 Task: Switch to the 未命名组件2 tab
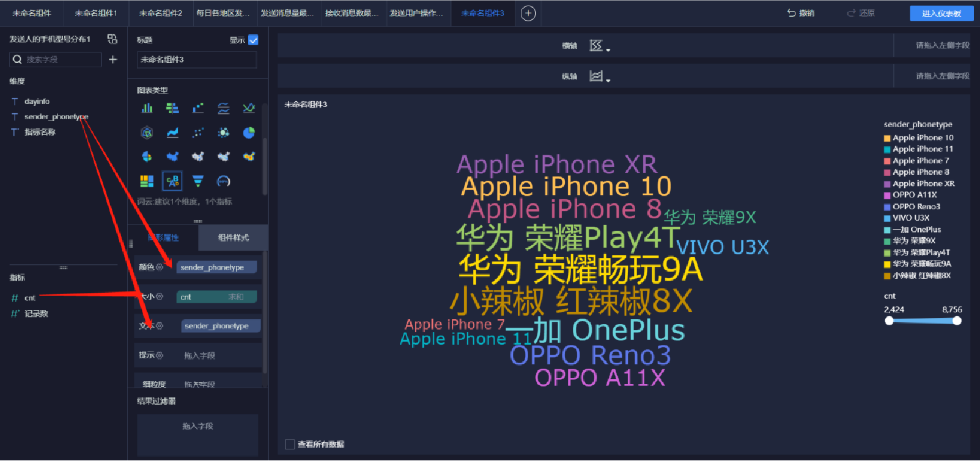160,13
